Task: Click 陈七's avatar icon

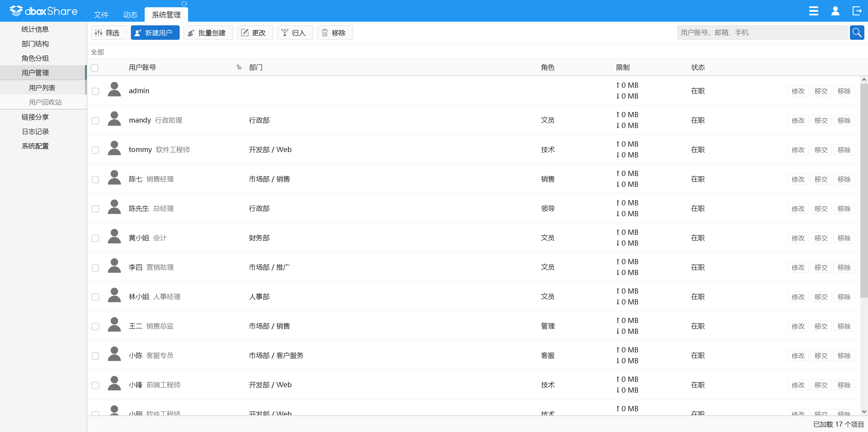Action: point(114,178)
